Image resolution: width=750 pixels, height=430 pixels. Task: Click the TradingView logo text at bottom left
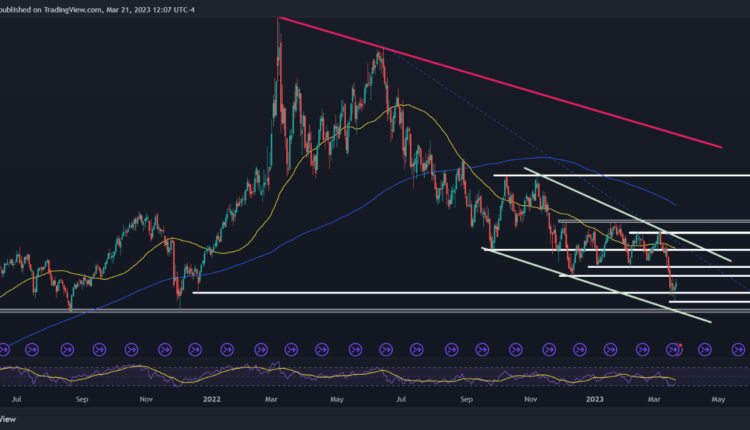coord(12,423)
